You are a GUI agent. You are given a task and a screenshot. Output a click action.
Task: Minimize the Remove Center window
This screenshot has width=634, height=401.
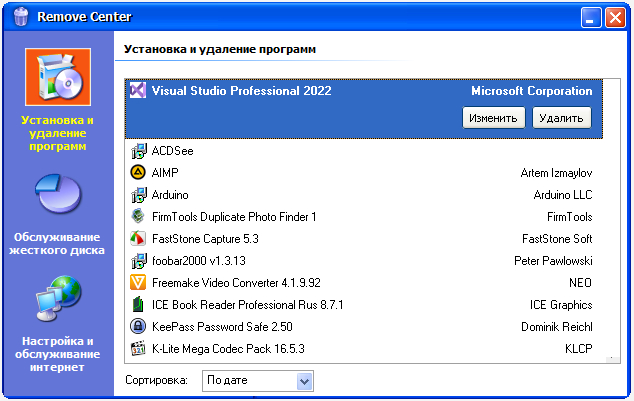point(591,17)
